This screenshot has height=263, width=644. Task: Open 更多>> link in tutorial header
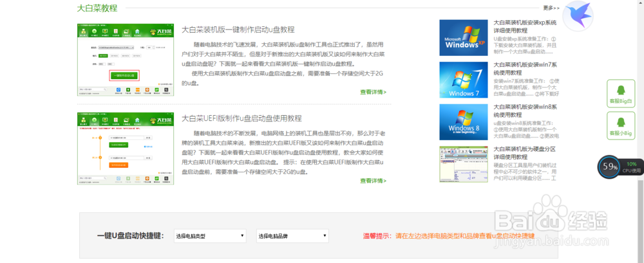coord(551,8)
